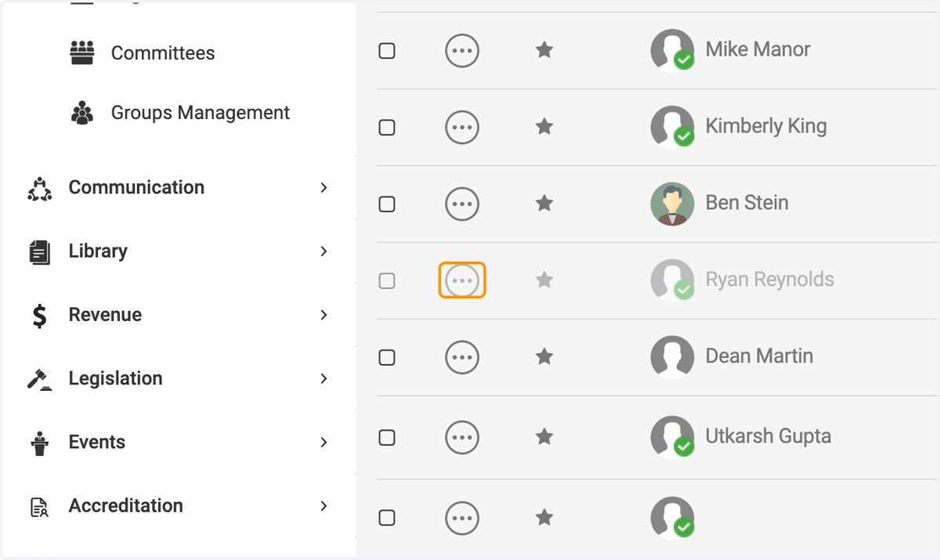Open Utkarsh Gupta's name link
This screenshot has width=940, height=560.
[x=768, y=436]
